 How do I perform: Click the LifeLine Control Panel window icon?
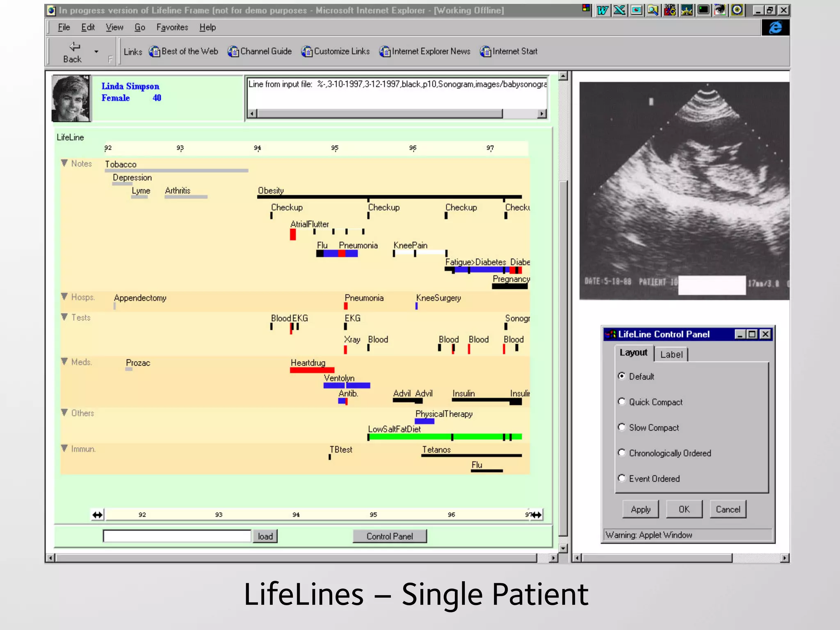pos(611,334)
